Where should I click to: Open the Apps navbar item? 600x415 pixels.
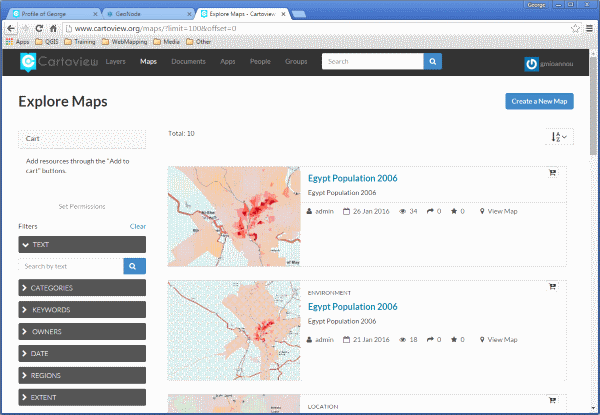tap(228, 61)
